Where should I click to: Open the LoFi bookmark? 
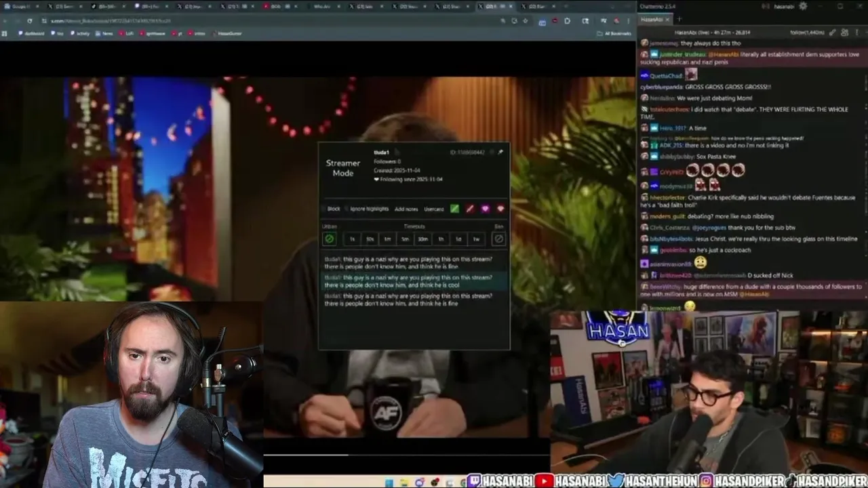tap(127, 33)
